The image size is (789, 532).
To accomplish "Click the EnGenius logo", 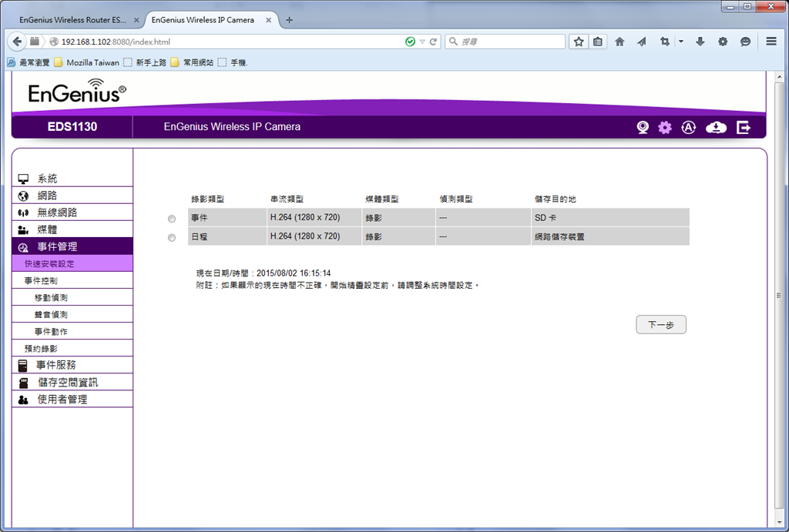I will [77, 91].
